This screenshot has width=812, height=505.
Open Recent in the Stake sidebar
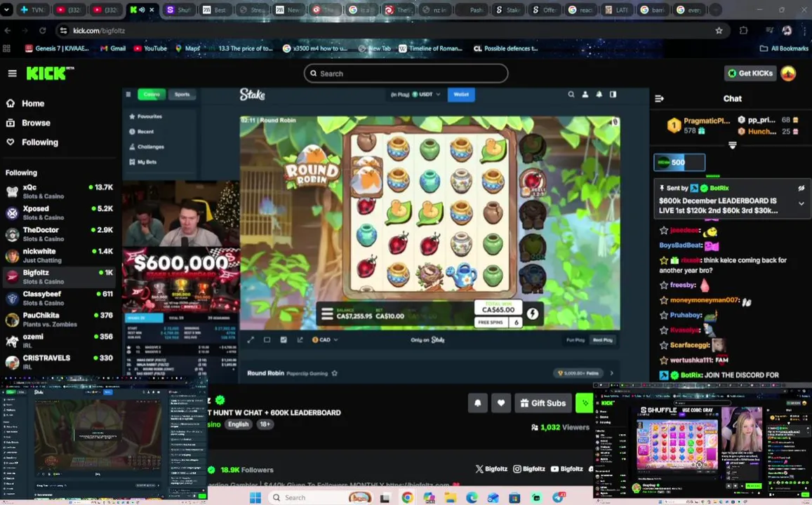pos(141,131)
